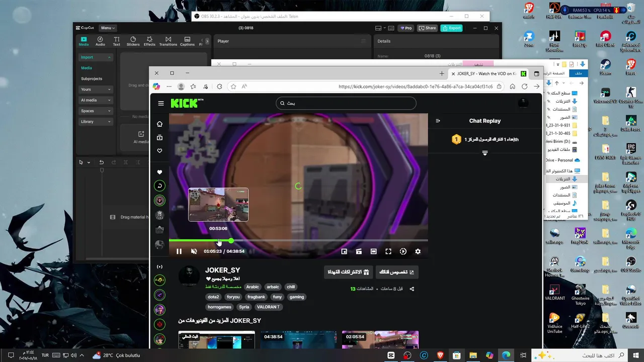Open the playback speed control
The height and width of the screenshot is (362, 644).
(403, 251)
